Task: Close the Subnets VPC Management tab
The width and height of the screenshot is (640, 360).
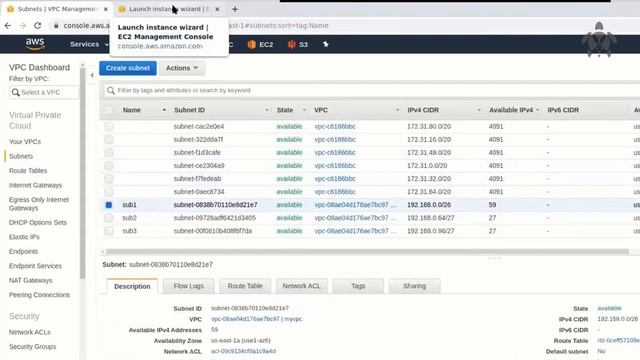Action: tap(106, 9)
